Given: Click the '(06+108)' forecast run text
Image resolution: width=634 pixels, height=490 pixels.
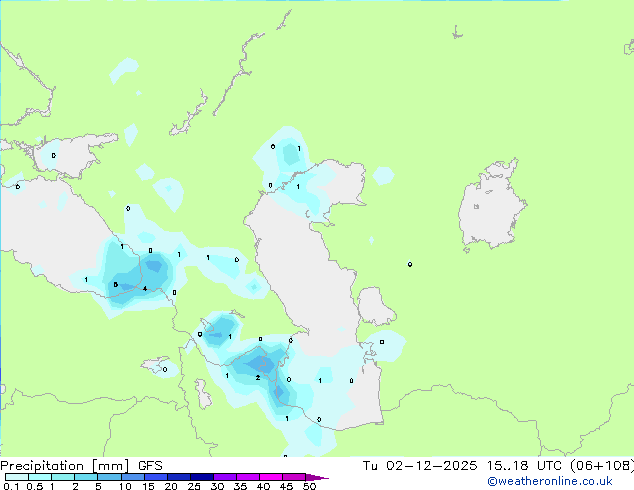Looking at the screenshot, I should pos(602,466).
